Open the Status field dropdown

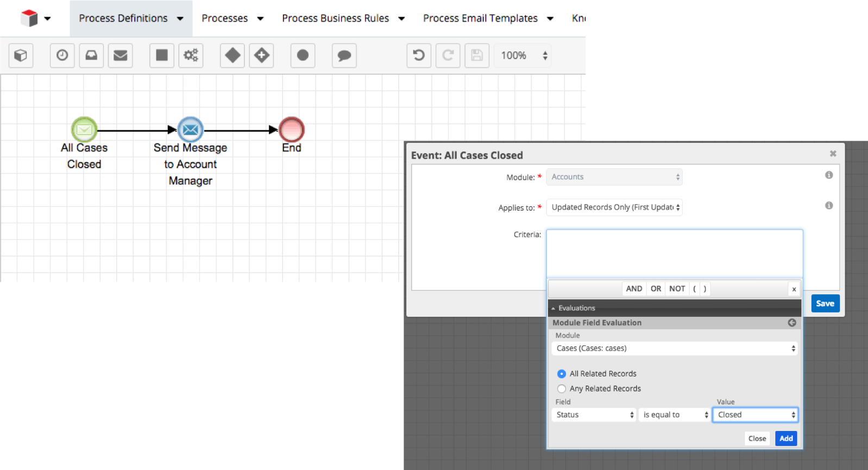click(594, 415)
